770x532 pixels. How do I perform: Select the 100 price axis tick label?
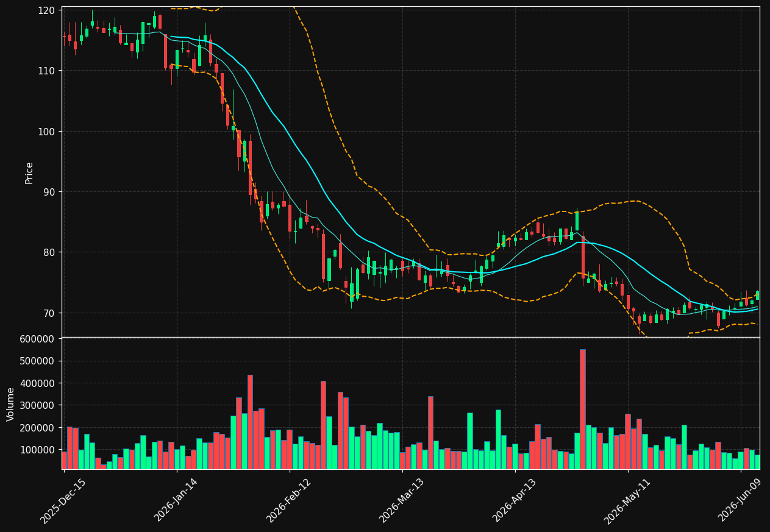click(x=47, y=132)
